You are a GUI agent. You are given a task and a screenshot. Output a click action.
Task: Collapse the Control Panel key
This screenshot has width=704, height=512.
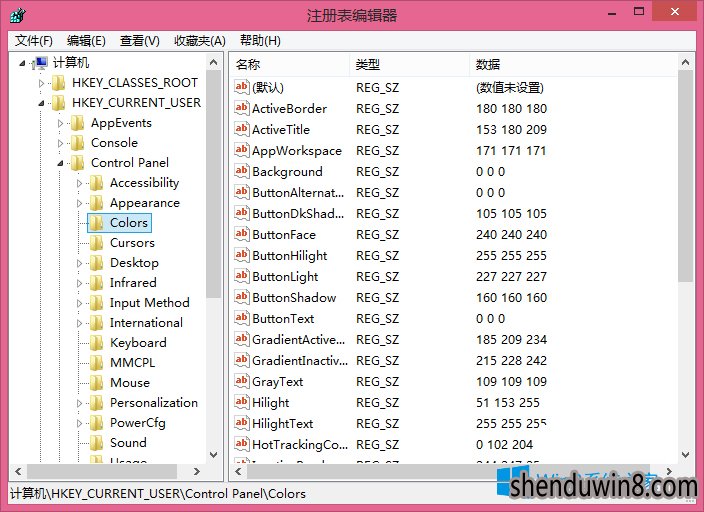pyautogui.click(x=60, y=163)
